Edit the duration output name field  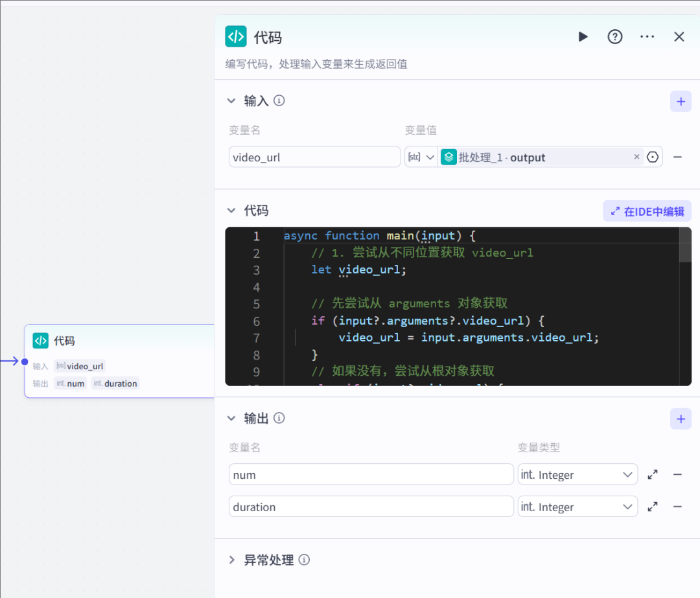point(371,507)
